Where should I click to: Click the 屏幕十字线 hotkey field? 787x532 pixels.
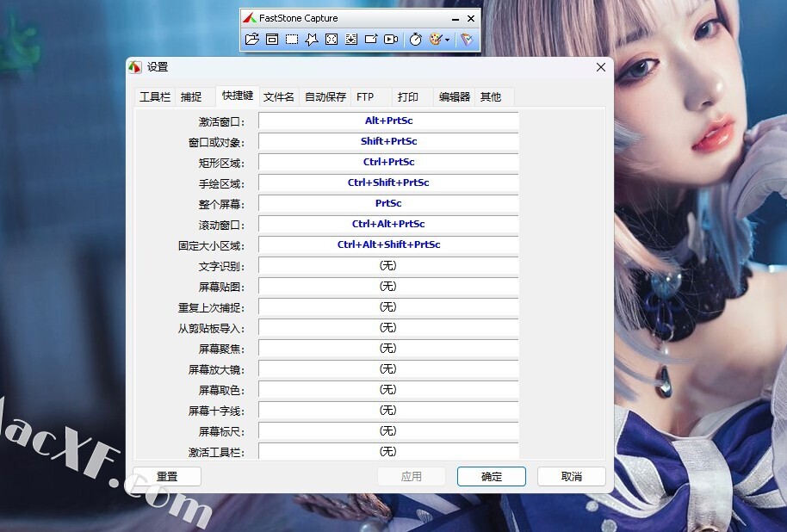(388, 410)
